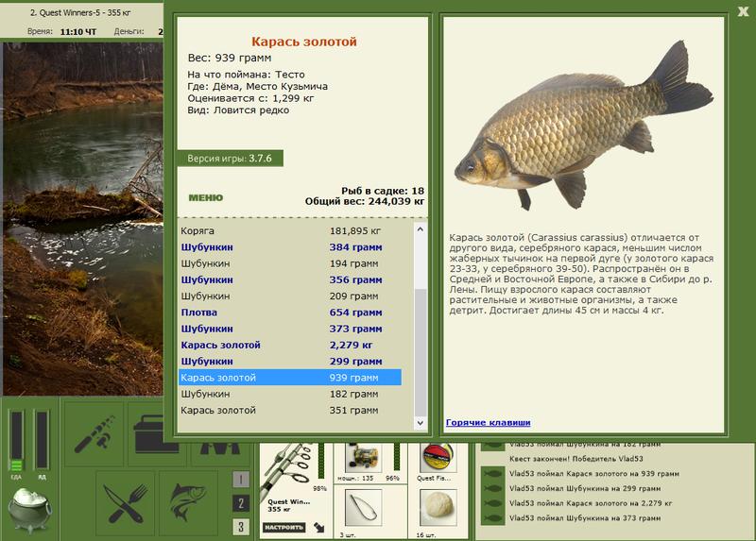756x541 pixels.
Task: Click the hook item with 3 шт.
Action: (x=364, y=508)
